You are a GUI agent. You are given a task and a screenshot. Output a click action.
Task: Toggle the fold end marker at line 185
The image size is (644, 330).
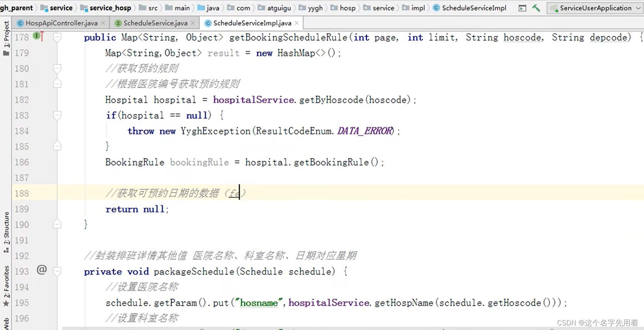pos(57,146)
